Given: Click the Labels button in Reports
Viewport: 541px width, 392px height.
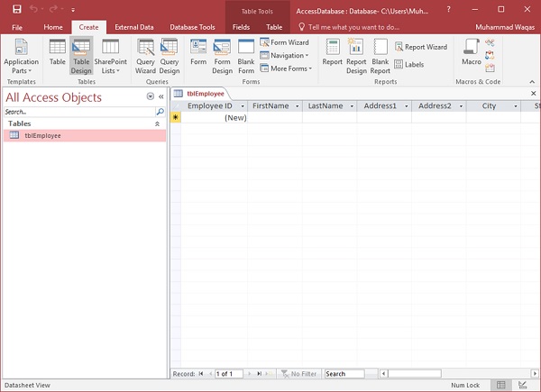Looking at the screenshot, I should tap(408, 65).
